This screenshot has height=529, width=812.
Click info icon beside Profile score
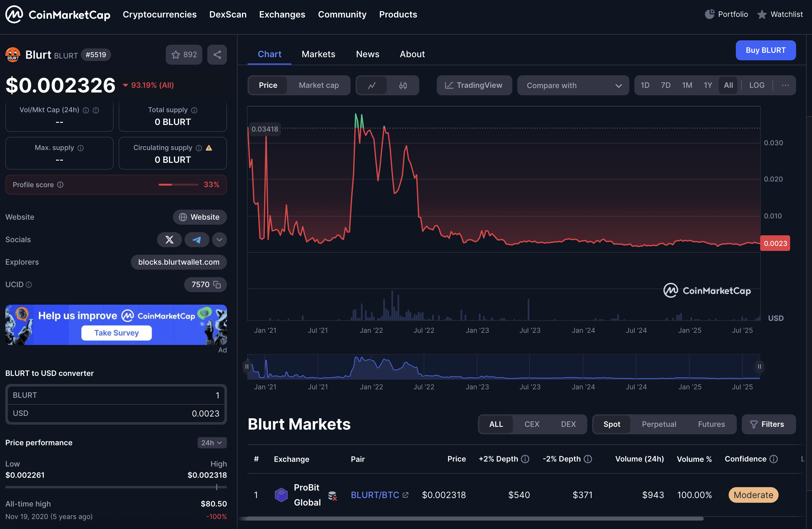point(60,185)
